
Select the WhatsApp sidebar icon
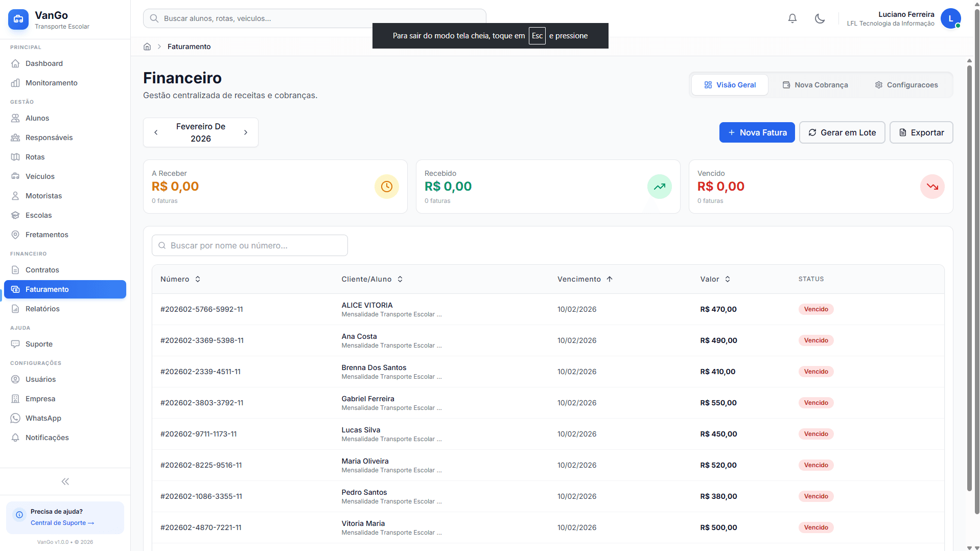[16, 418]
